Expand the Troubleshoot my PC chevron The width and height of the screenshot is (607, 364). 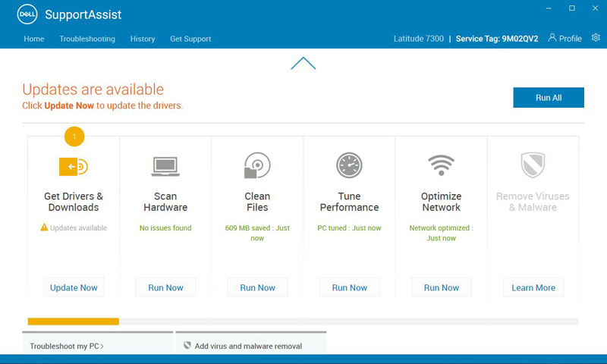[x=102, y=347]
